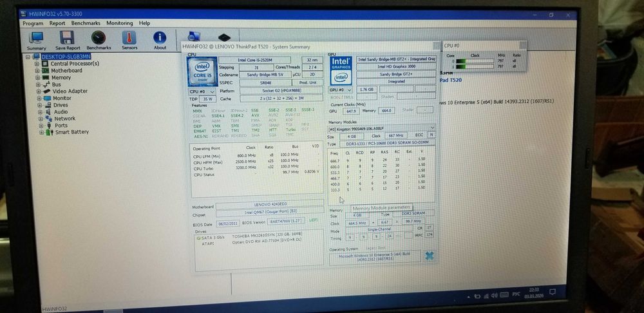644x313 pixels.
Task: Open the Program menu
Action: click(x=33, y=23)
